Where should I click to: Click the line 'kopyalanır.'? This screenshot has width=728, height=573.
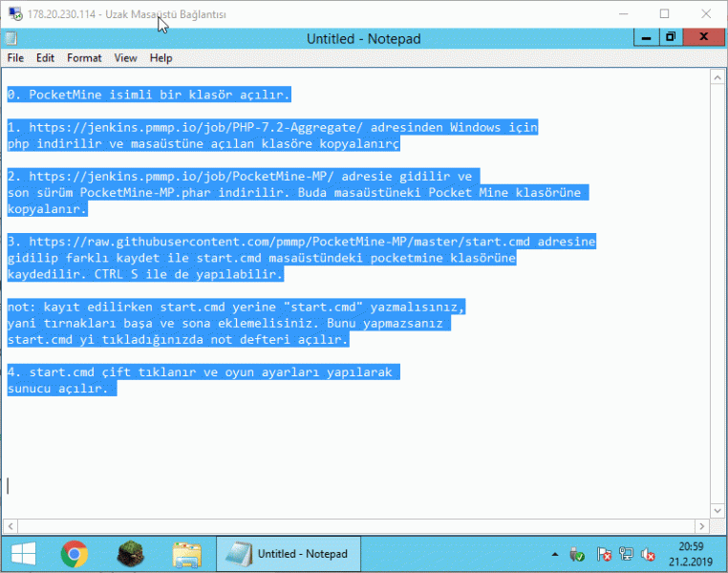click(47, 209)
